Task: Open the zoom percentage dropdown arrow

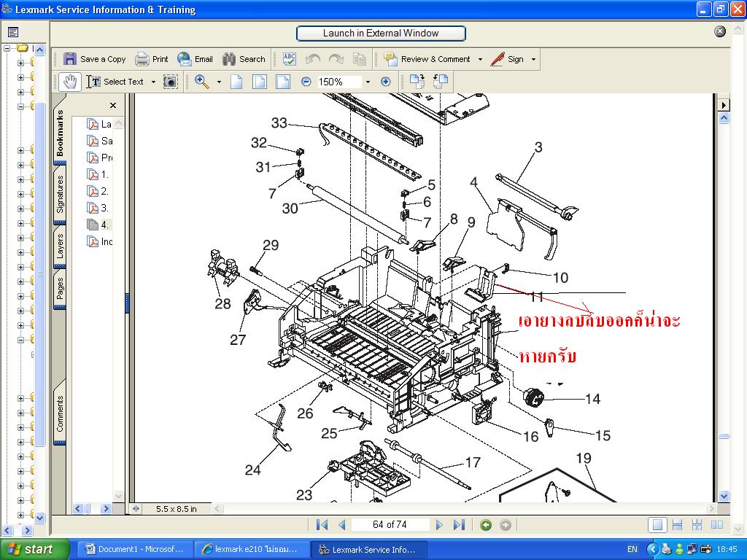Action: [x=368, y=82]
